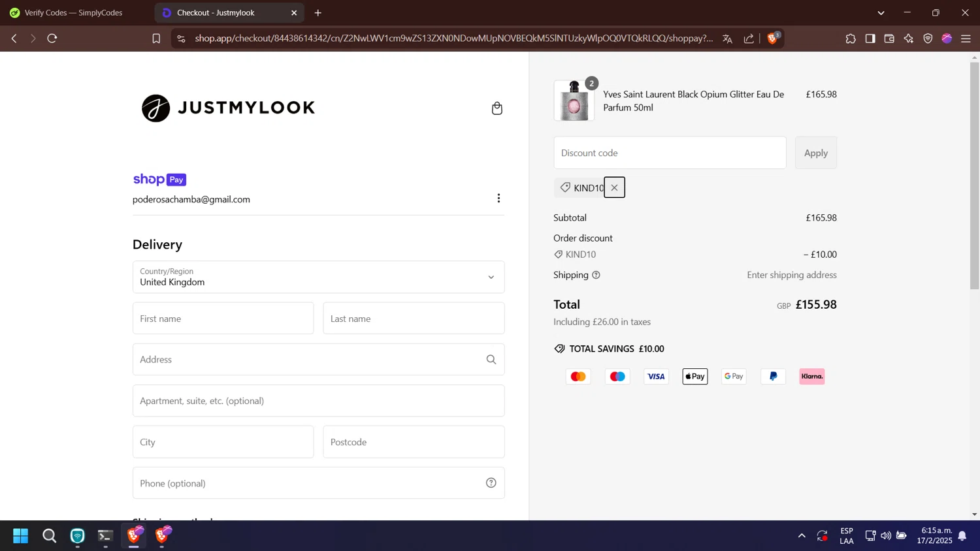Focus the Postcode field
The height and width of the screenshot is (551, 980).
click(x=414, y=442)
